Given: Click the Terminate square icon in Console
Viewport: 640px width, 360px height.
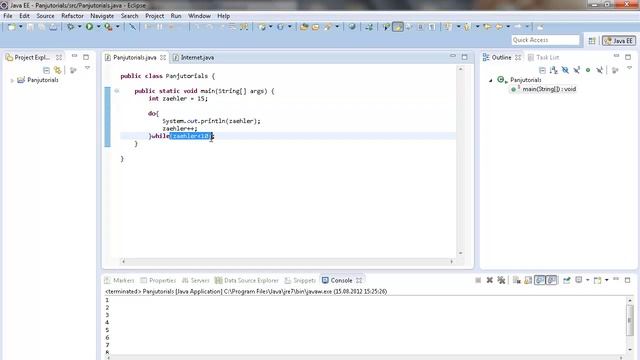Looking at the screenshot, I should [x=478, y=280].
